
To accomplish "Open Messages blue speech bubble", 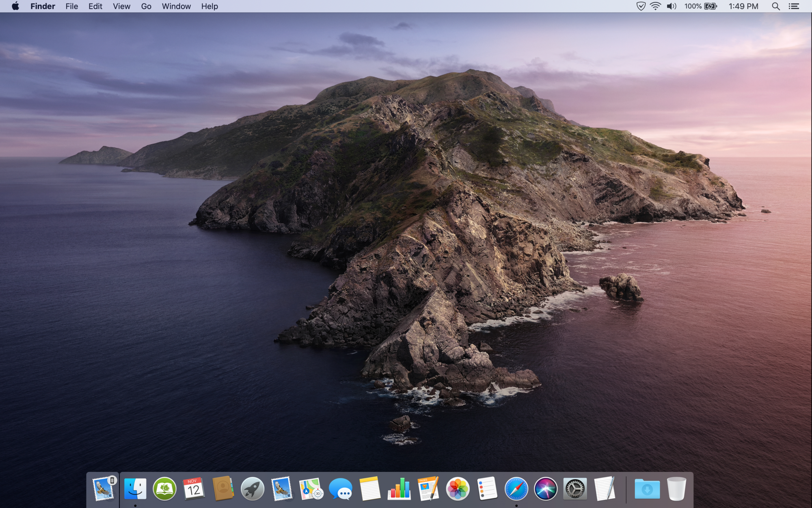I will 340,488.
